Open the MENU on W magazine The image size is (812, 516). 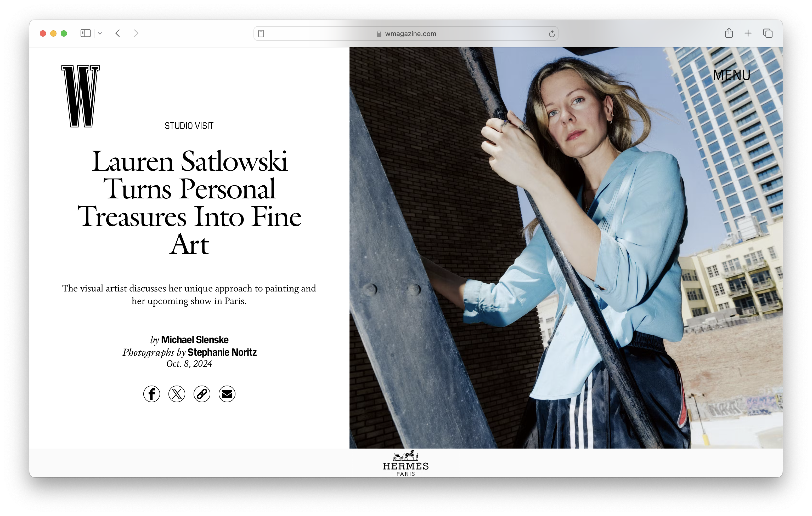pyautogui.click(x=731, y=75)
